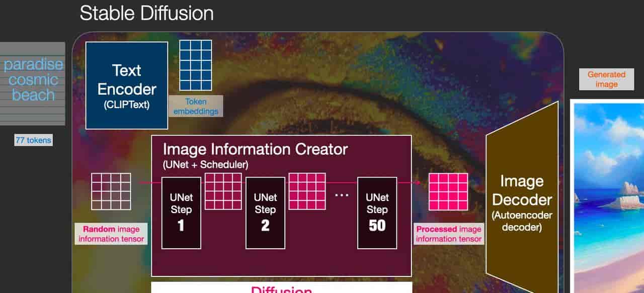Select the UNet Step 50 block
The image size is (644, 293).
pyautogui.click(x=377, y=213)
